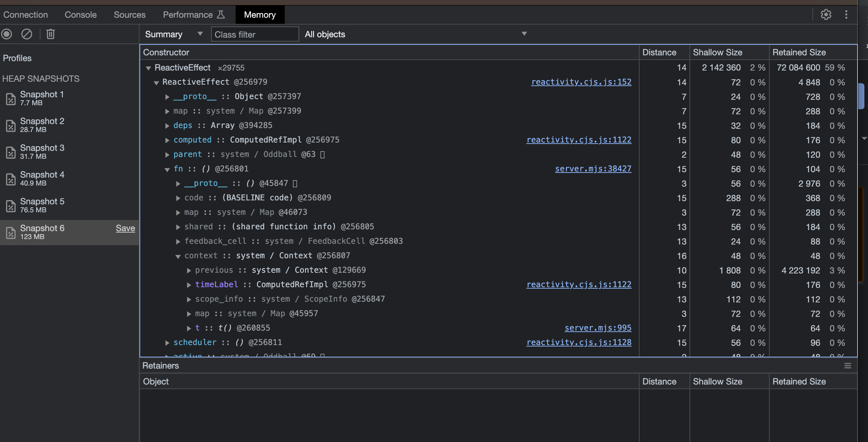Click the box icon next to Oddball @63
The width and height of the screenshot is (868, 442).
323,154
